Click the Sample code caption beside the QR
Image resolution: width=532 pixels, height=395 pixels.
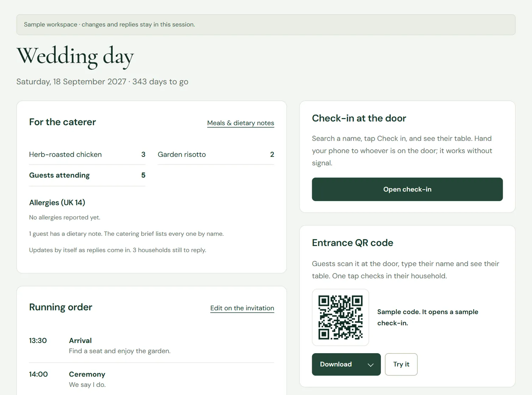click(427, 317)
